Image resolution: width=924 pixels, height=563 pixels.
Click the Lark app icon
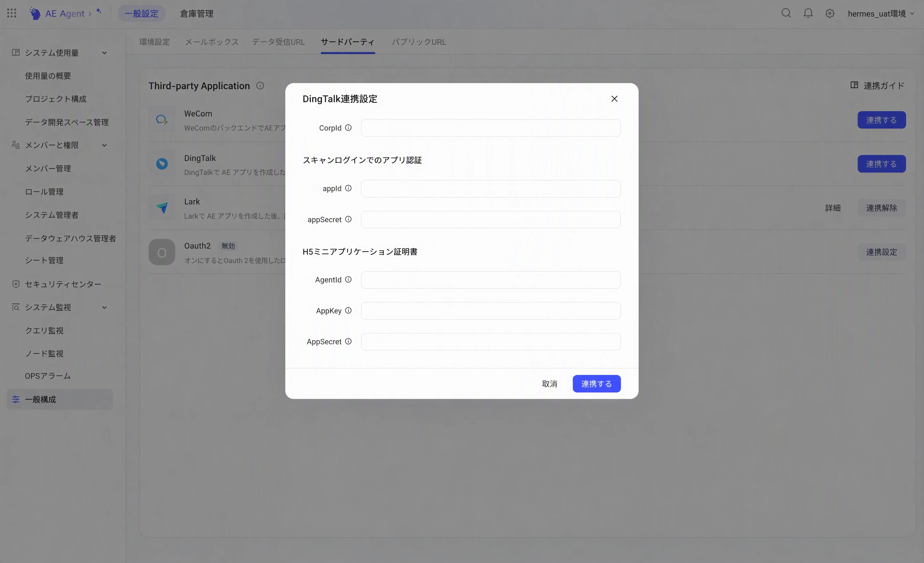pyautogui.click(x=162, y=207)
